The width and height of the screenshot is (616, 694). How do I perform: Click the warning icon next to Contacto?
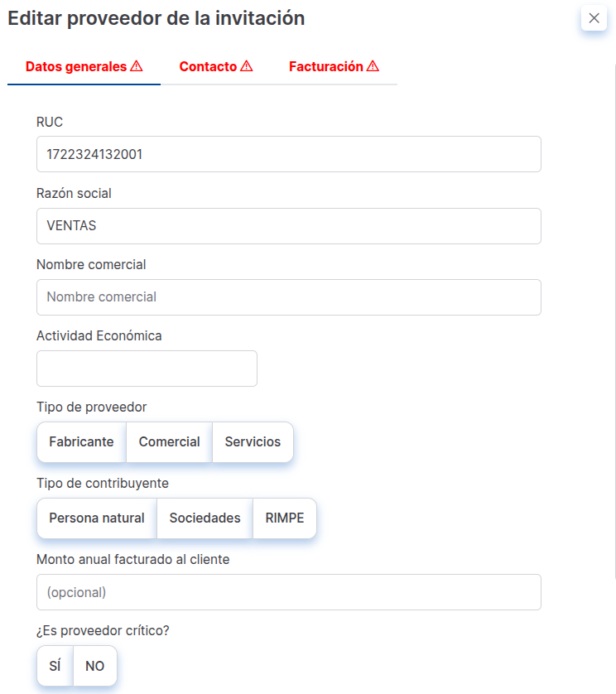tap(248, 65)
